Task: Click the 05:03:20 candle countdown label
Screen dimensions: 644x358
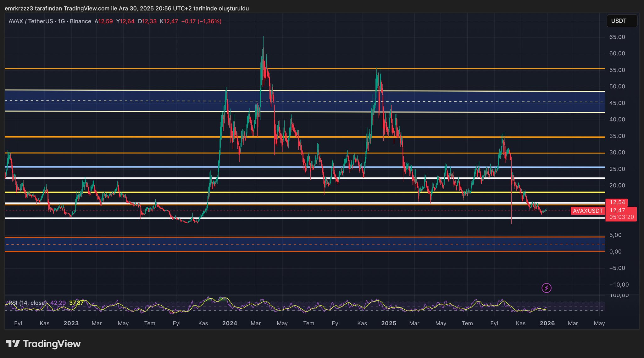Action: [x=621, y=217]
